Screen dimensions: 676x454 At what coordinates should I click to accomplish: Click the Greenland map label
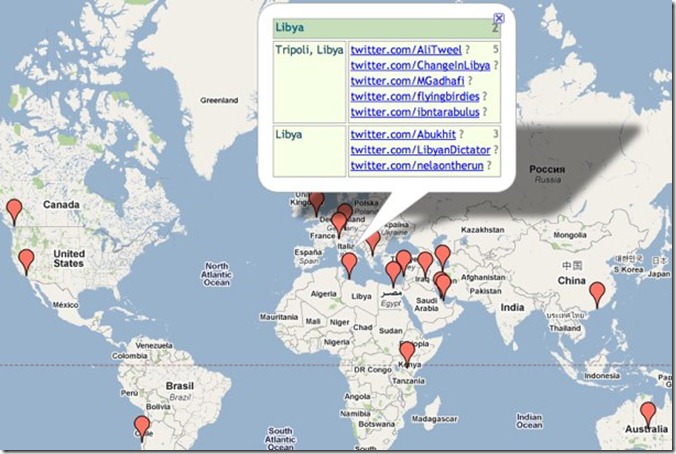(x=219, y=100)
